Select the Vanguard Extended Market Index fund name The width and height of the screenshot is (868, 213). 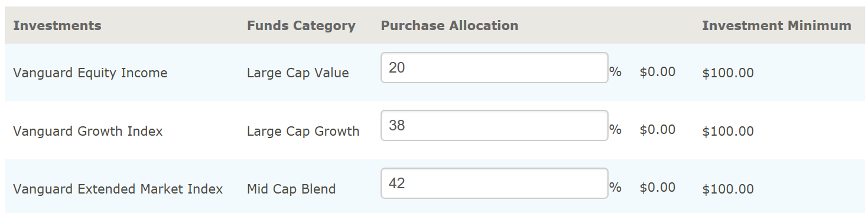(118, 189)
